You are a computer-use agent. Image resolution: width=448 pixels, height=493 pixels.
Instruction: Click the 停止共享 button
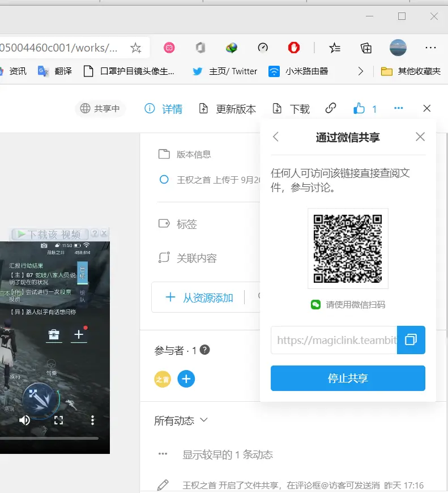point(348,378)
